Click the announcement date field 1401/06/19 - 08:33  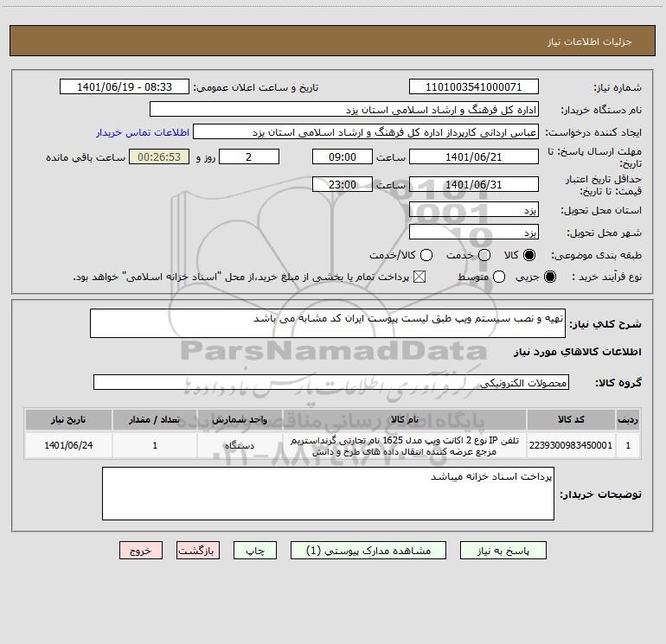125,86
